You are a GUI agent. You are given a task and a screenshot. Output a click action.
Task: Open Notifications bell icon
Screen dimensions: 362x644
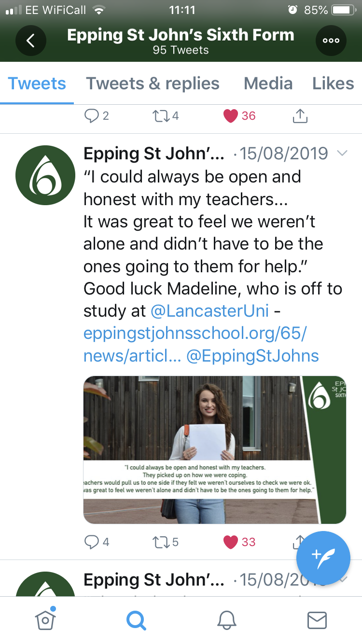pyautogui.click(x=226, y=620)
